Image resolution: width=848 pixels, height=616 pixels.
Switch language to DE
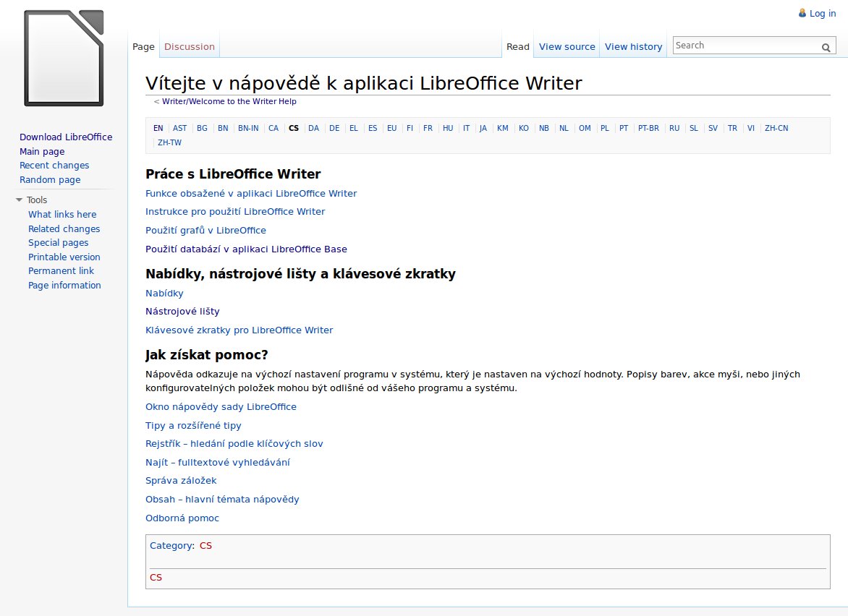click(334, 128)
